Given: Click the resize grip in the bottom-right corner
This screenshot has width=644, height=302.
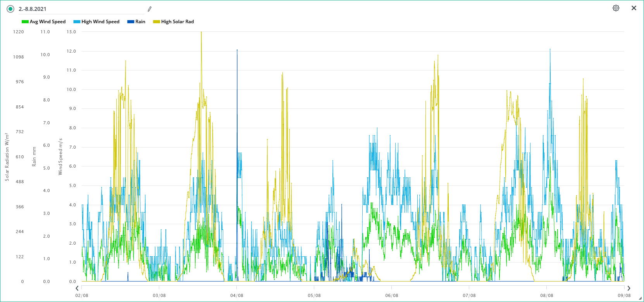Looking at the screenshot, I should pos(641,299).
